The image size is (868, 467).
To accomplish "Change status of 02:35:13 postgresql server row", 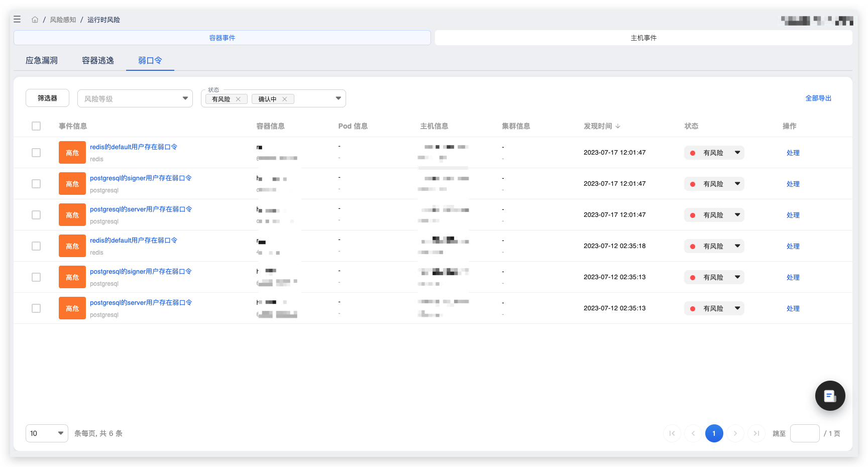I will [x=714, y=308].
